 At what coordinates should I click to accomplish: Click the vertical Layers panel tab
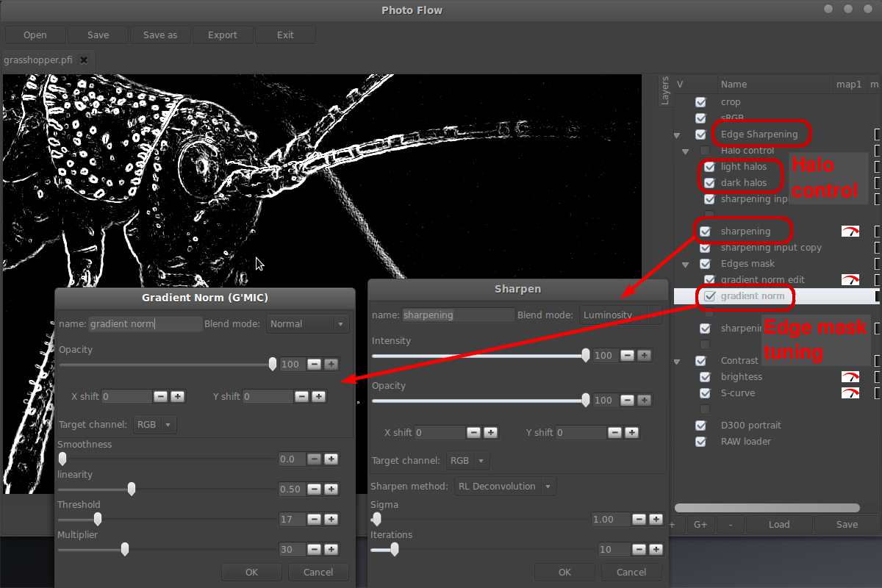click(x=664, y=90)
